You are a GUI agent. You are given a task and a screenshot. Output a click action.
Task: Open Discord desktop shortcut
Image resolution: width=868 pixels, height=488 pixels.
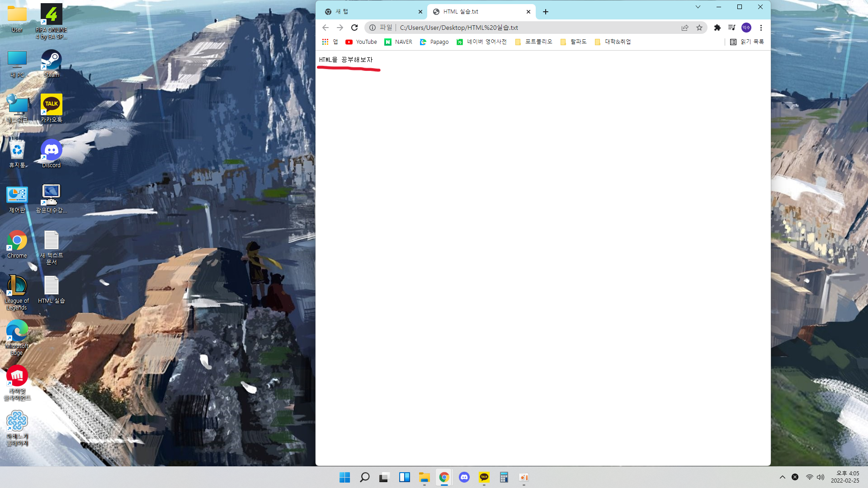(52, 154)
